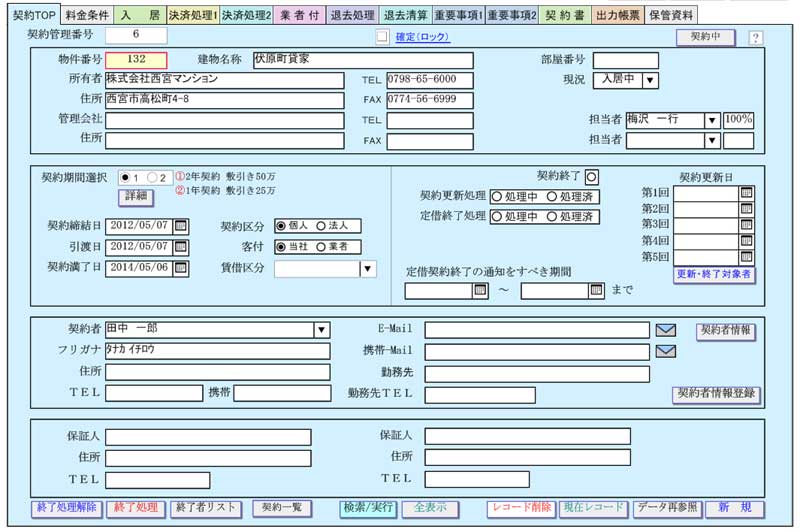The image size is (800, 532).
Task: Open calendar for 契約満了日 date
Action: [181, 268]
